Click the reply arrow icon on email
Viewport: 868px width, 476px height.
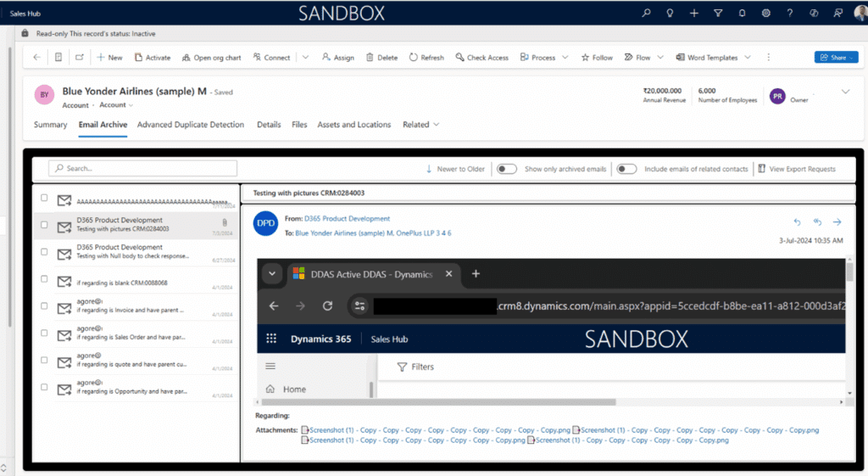pos(797,221)
